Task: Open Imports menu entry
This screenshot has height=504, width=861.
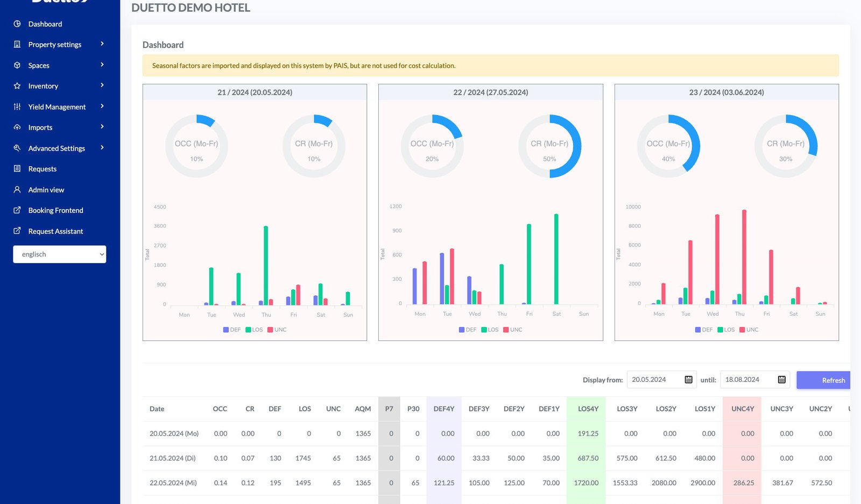Action: click(x=40, y=127)
